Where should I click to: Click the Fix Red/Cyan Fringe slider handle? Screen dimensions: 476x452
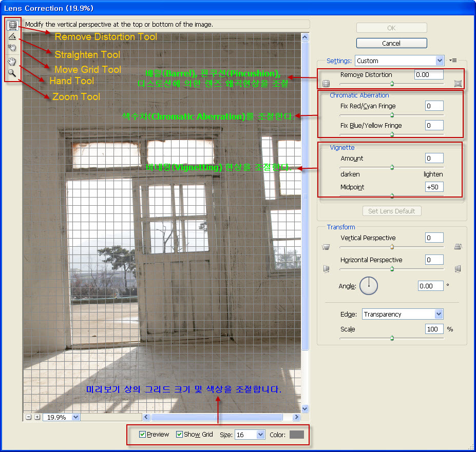[392, 115]
